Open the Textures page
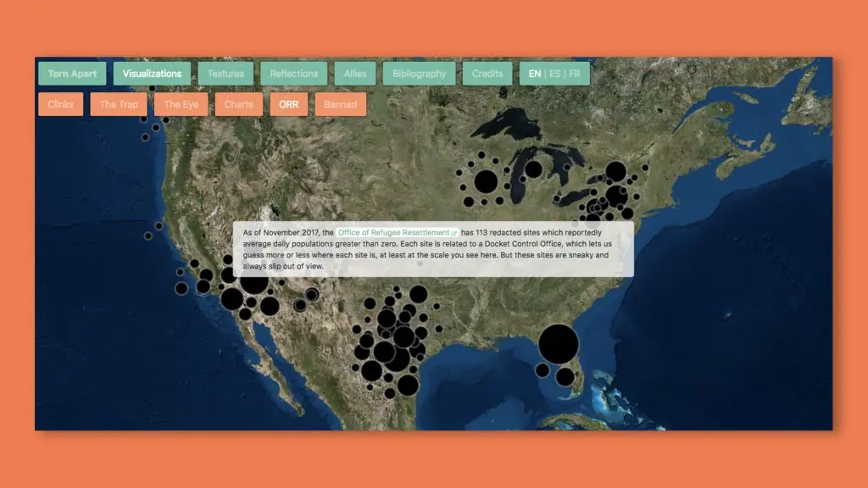The width and height of the screenshot is (868, 488). click(x=225, y=74)
